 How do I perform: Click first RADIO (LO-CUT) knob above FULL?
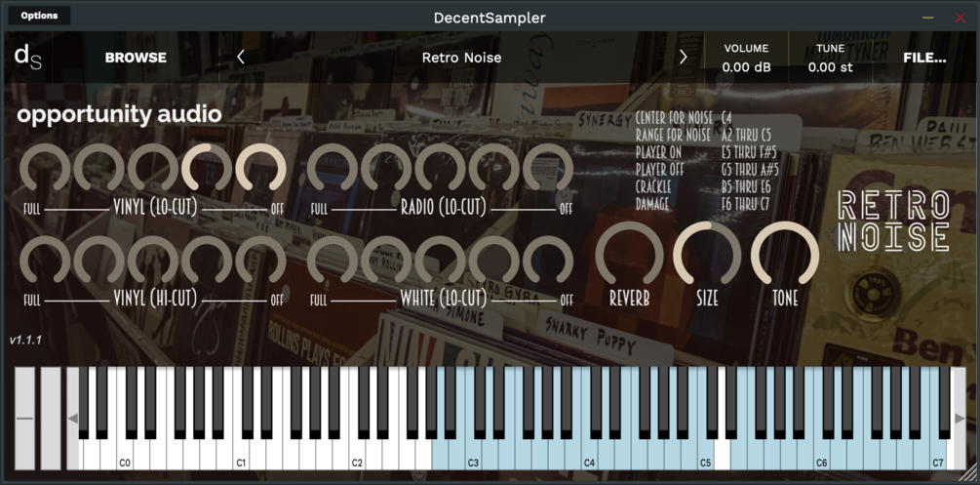333,169
